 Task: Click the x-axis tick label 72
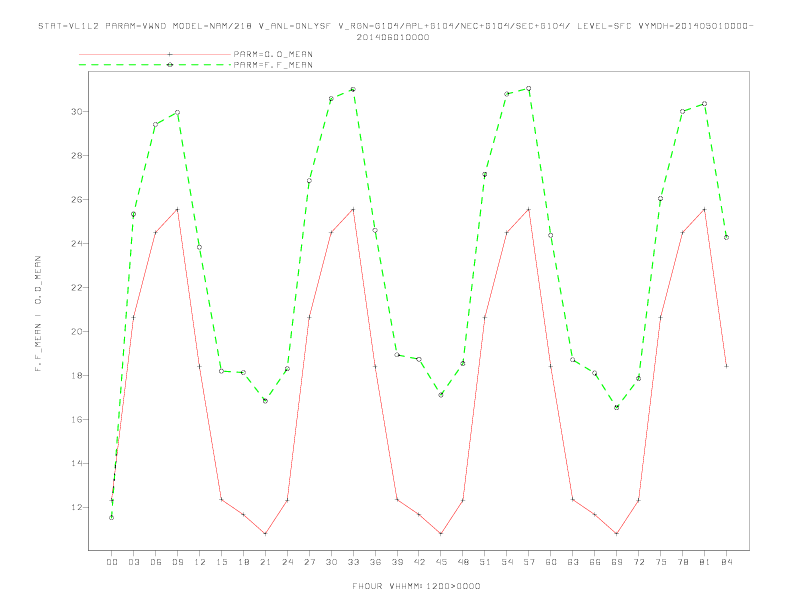click(x=638, y=562)
